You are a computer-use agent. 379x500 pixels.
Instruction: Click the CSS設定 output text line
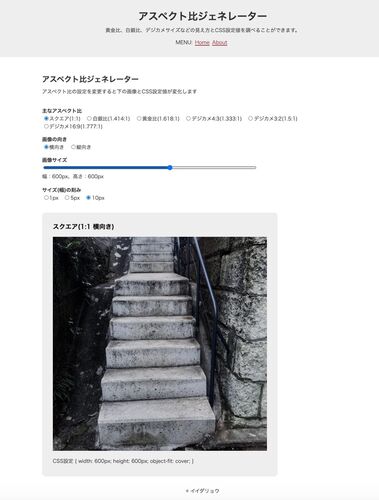123,461
